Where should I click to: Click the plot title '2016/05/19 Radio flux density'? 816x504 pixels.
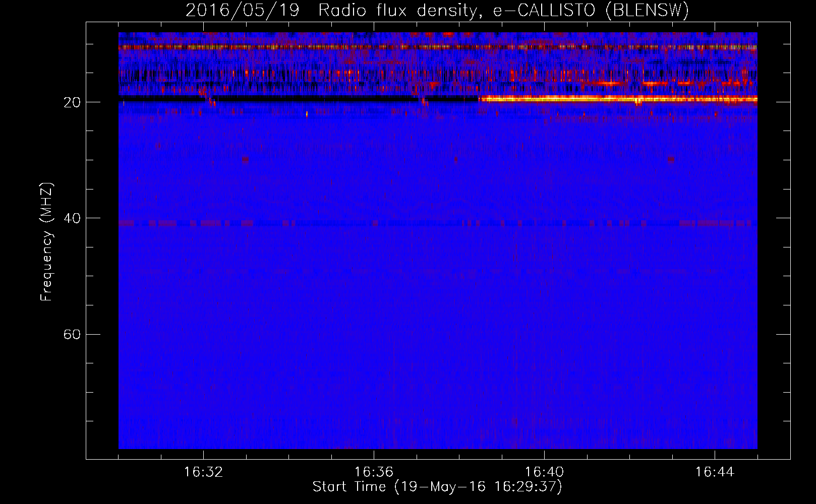pyautogui.click(x=437, y=10)
